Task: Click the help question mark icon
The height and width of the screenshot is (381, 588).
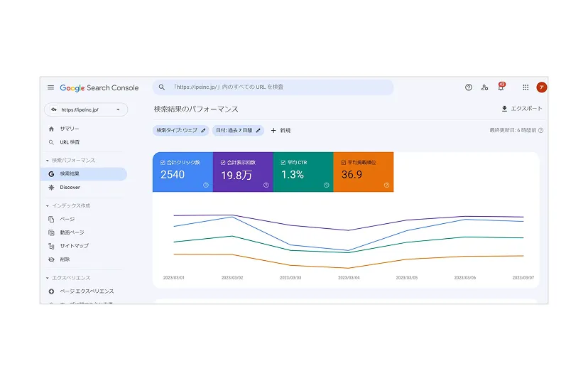Action: [x=469, y=87]
